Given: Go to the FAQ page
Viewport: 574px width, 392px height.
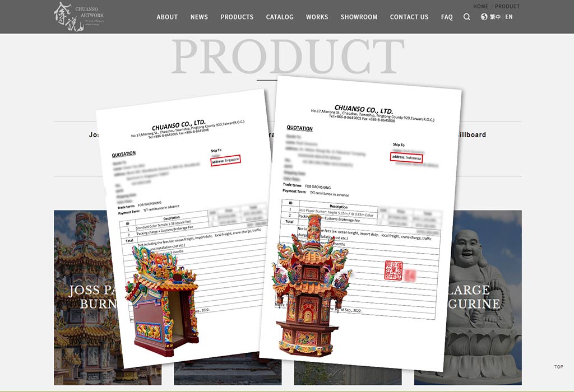Looking at the screenshot, I should tap(447, 17).
